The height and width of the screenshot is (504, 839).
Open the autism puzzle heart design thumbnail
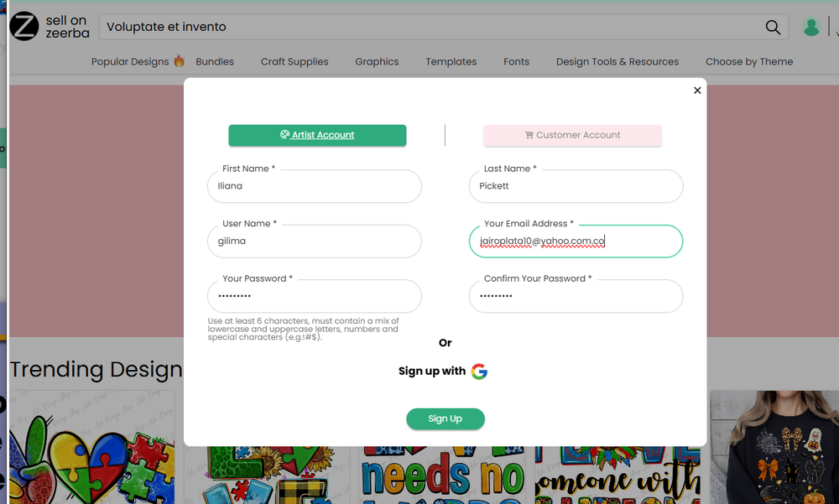[92, 448]
